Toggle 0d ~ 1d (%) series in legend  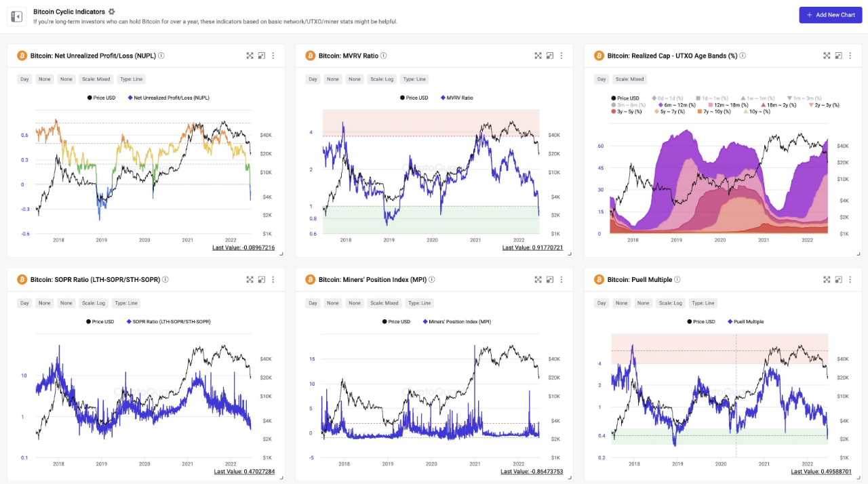670,98
